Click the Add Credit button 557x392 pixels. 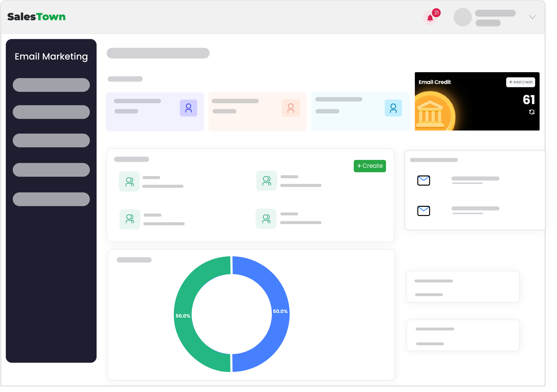pyautogui.click(x=521, y=82)
